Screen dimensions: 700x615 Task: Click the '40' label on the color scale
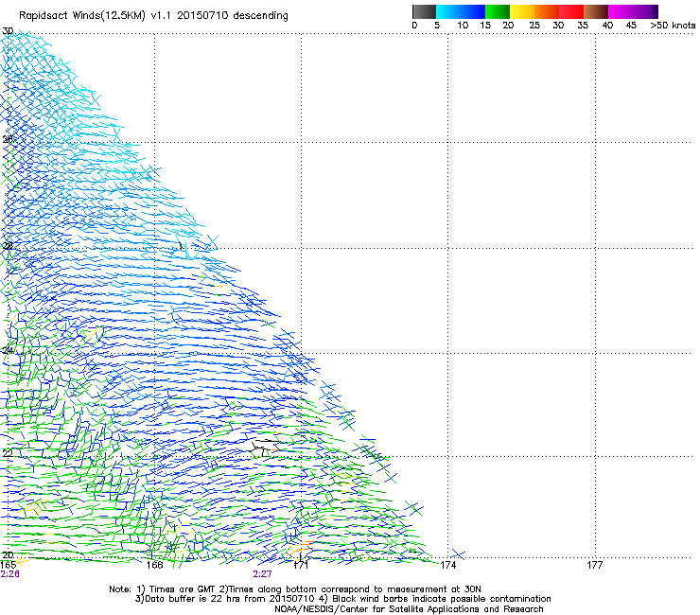(607, 26)
